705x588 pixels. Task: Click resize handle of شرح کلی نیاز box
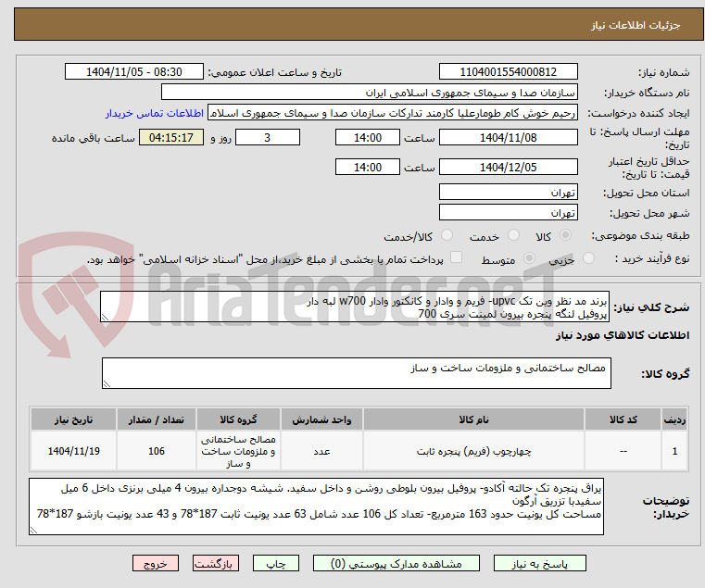tap(106, 318)
